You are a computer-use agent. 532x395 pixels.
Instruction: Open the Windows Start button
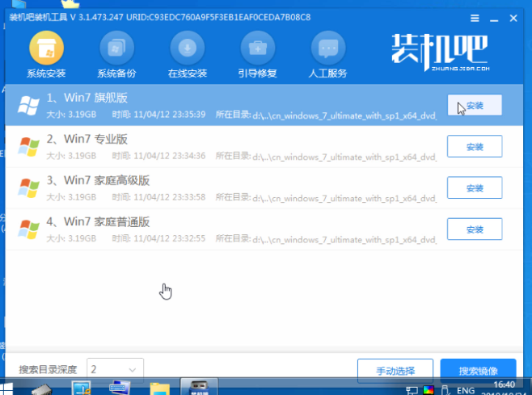6,389
